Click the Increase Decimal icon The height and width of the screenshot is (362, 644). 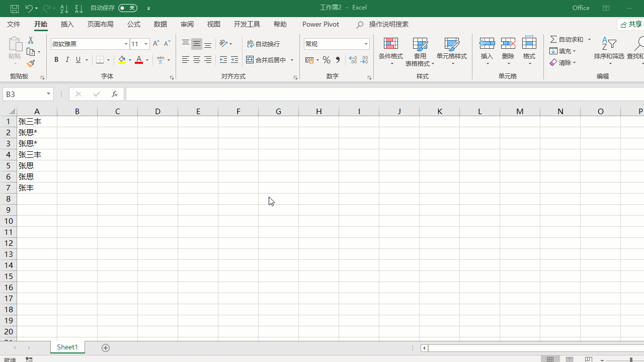click(353, 60)
